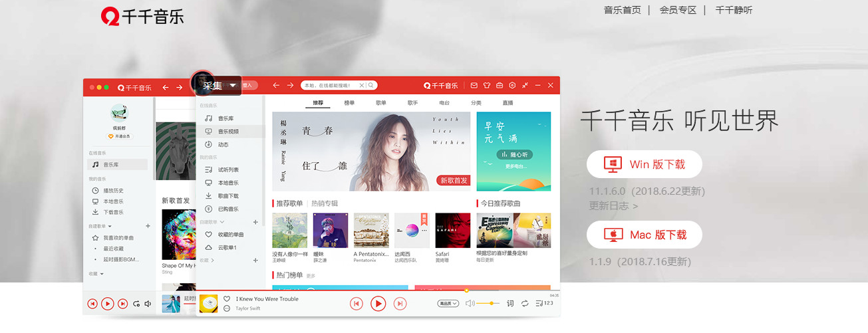
Task: Open the dropdown arrow beside 采集
Action: [233, 85]
